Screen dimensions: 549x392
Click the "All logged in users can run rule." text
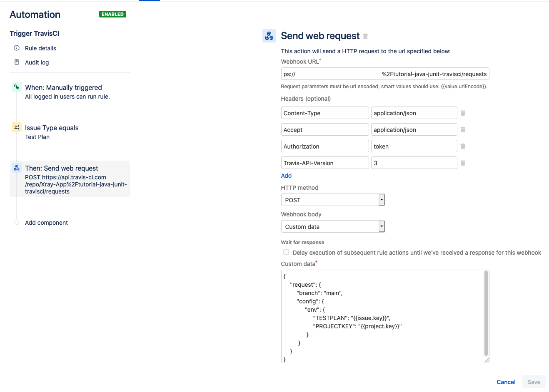[67, 97]
